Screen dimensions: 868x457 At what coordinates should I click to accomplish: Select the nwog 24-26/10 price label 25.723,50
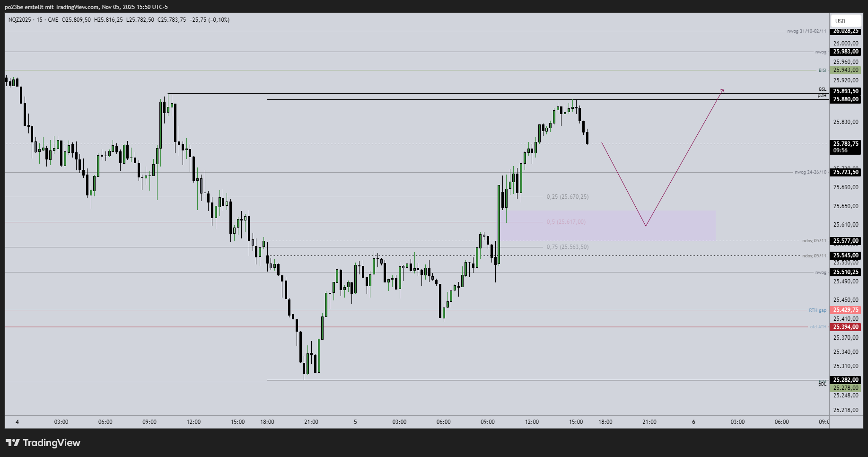845,172
